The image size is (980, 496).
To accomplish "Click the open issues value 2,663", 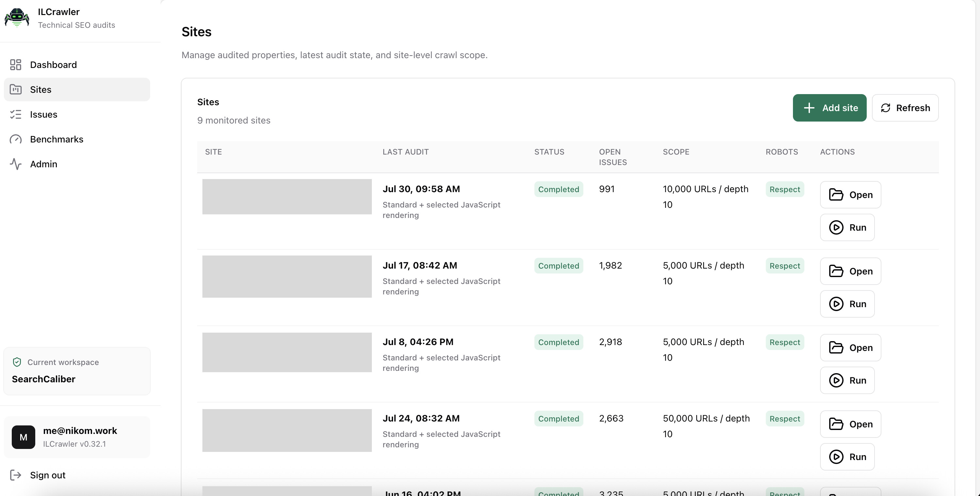I will click(611, 419).
